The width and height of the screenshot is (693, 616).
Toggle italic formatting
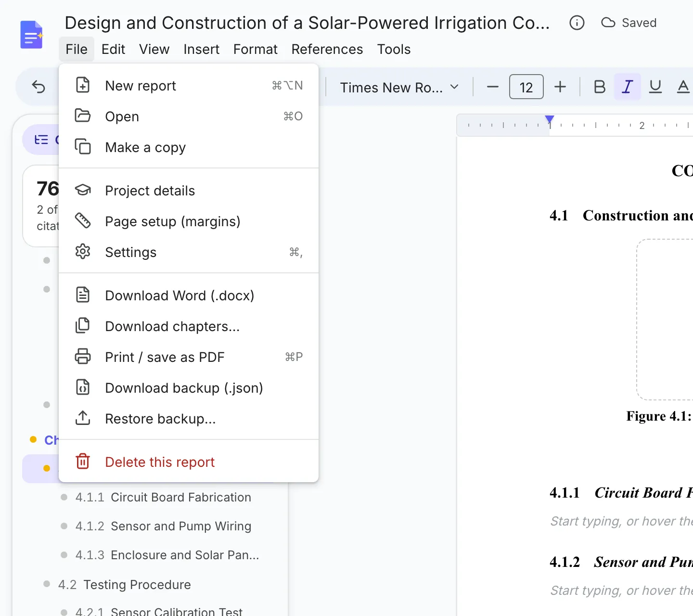click(628, 87)
